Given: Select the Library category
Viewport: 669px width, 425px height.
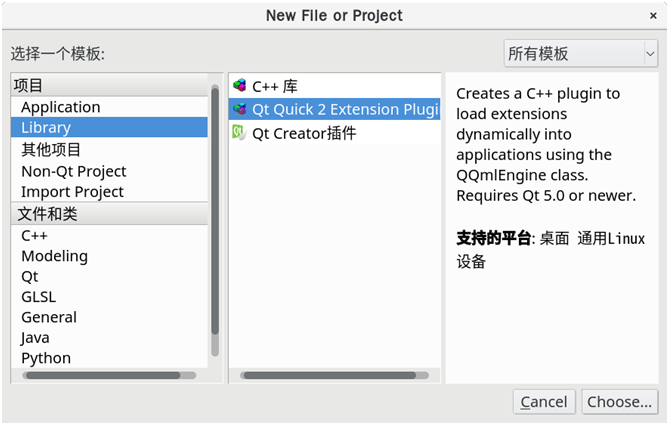Looking at the screenshot, I should (x=46, y=128).
